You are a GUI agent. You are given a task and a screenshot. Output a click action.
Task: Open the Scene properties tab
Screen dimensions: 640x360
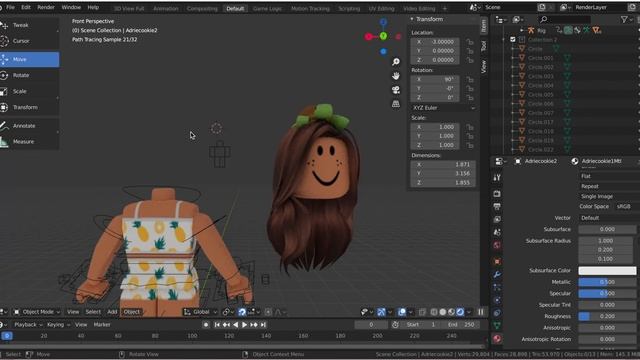pyautogui.click(x=497, y=232)
